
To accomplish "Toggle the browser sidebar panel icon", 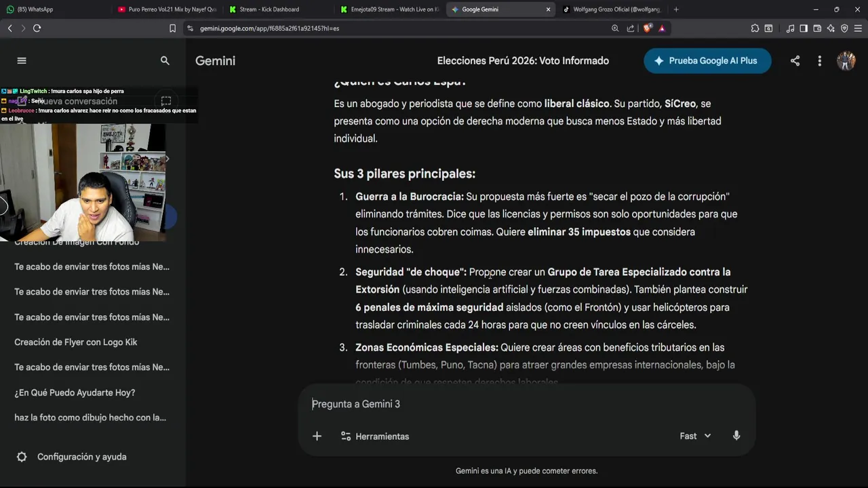I will (804, 28).
